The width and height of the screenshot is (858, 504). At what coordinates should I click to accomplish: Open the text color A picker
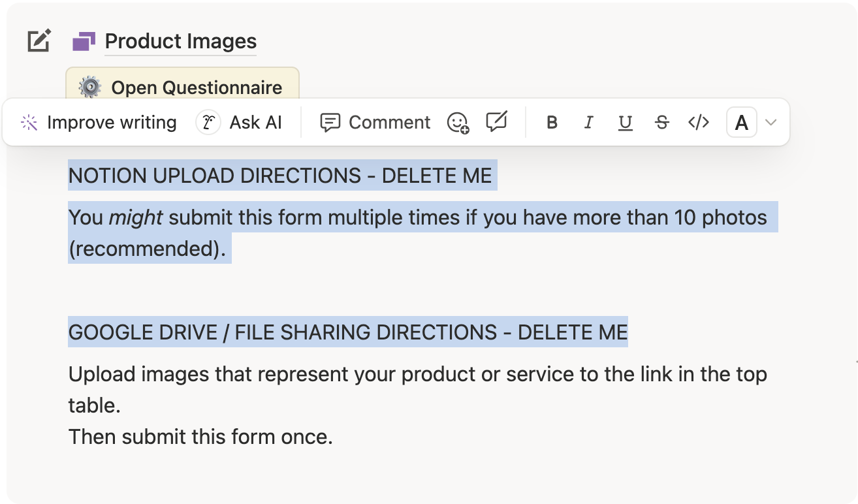(741, 123)
